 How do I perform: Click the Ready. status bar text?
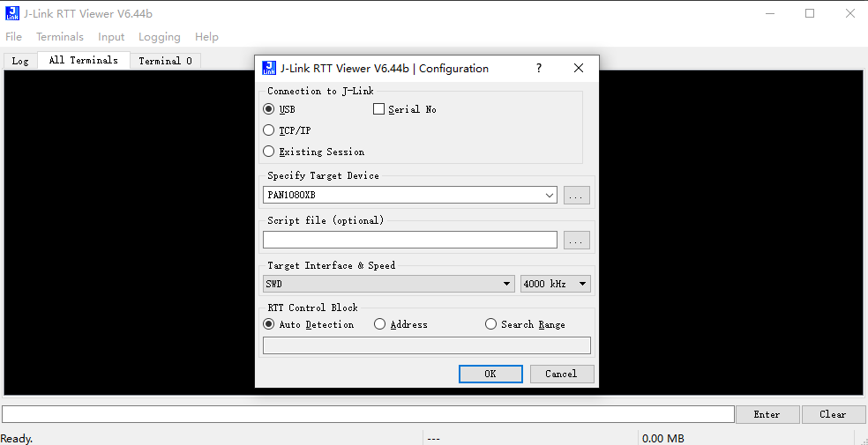pos(17,439)
